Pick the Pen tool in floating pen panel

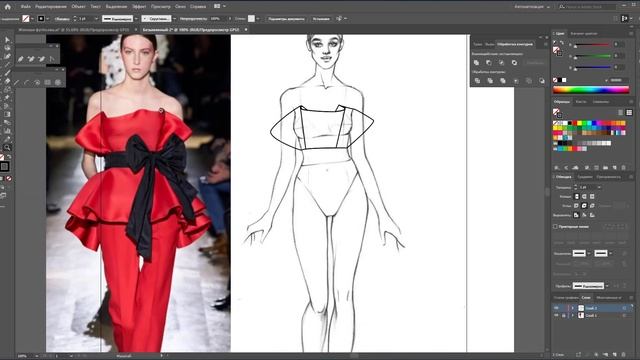(x=20, y=59)
